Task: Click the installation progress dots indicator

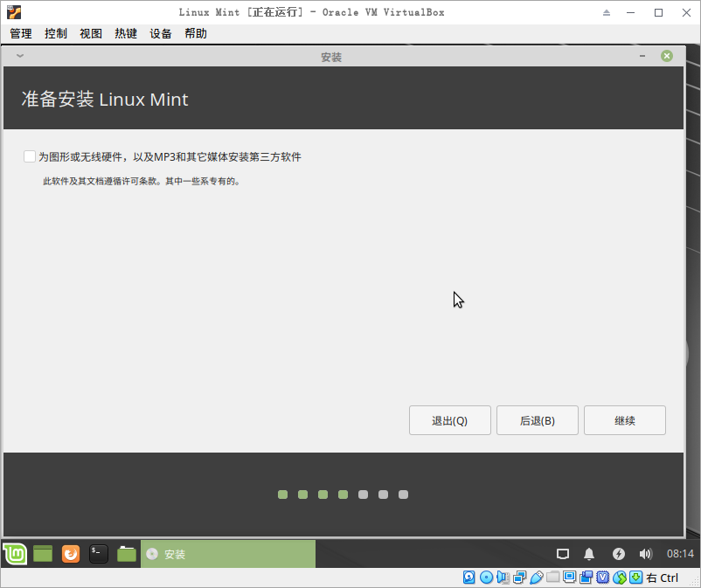Action: click(343, 494)
